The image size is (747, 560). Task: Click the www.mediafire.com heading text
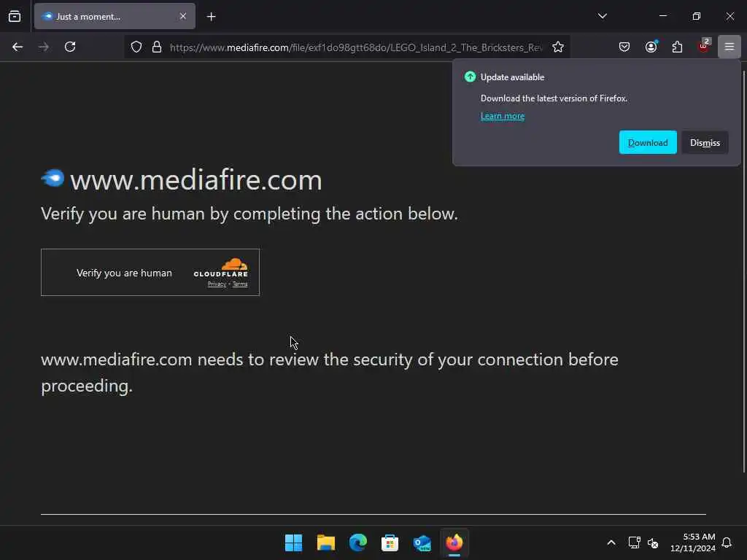tap(196, 180)
